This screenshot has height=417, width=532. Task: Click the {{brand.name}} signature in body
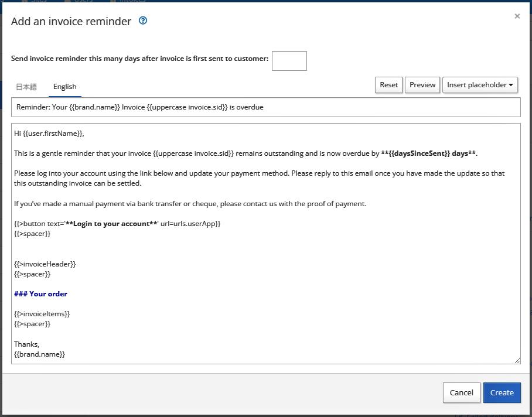(x=39, y=354)
